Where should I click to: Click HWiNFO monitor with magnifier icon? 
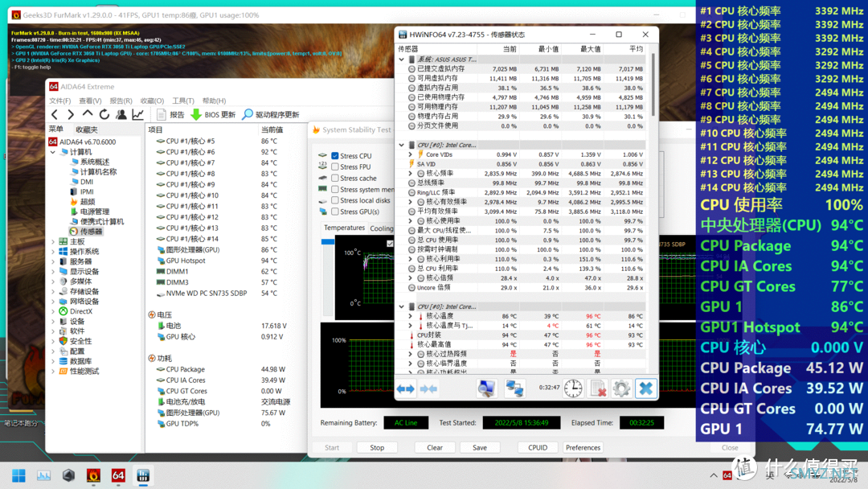click(486, 388)
